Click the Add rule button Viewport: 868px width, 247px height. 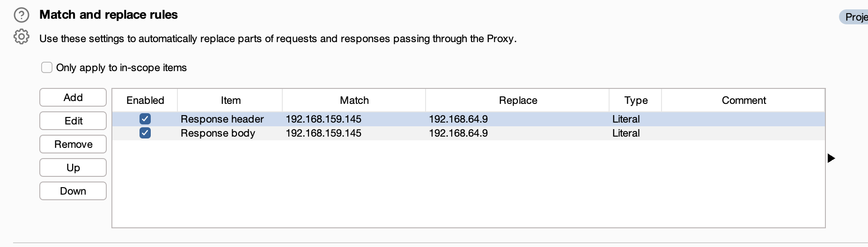click(73, 97)
